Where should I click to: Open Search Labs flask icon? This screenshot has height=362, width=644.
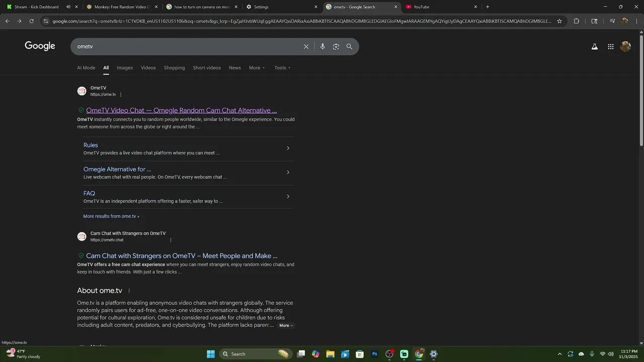click(595, 46)
